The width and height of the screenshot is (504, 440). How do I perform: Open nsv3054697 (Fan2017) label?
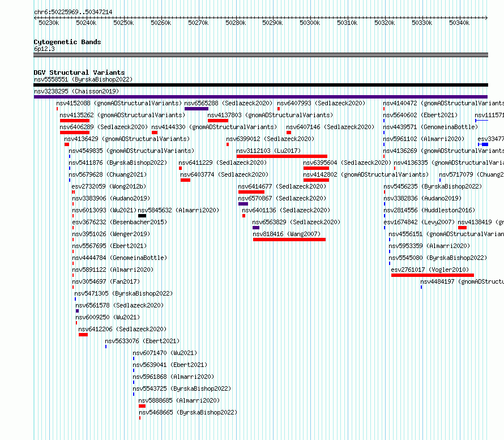click(106, 281)
